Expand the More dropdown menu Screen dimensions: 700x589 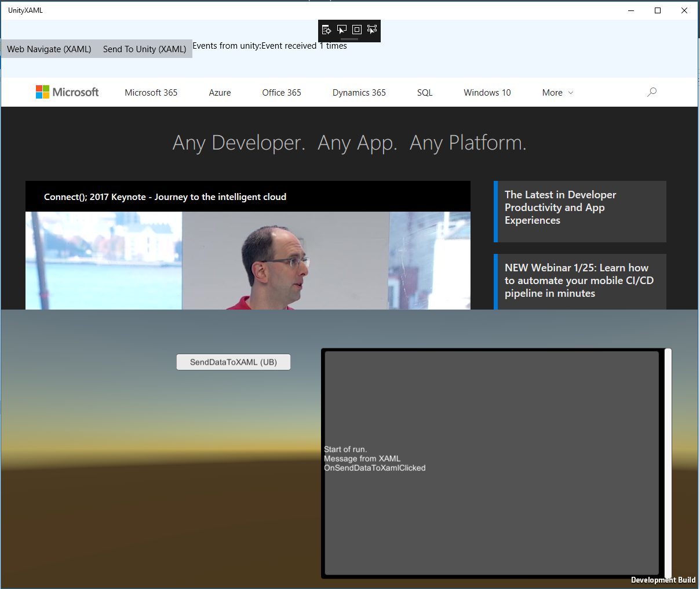click(x=557, y=93)
